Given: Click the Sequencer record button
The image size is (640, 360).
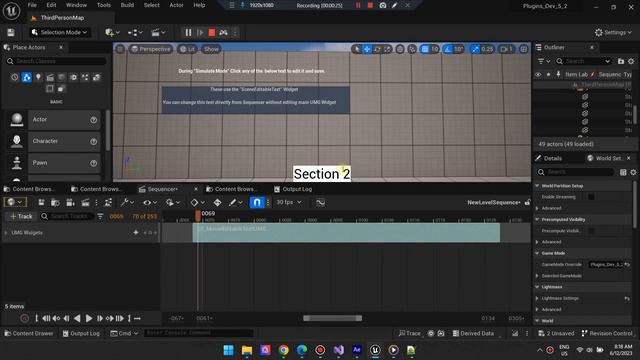Looking at the screenshot, I should pos(24,318).
